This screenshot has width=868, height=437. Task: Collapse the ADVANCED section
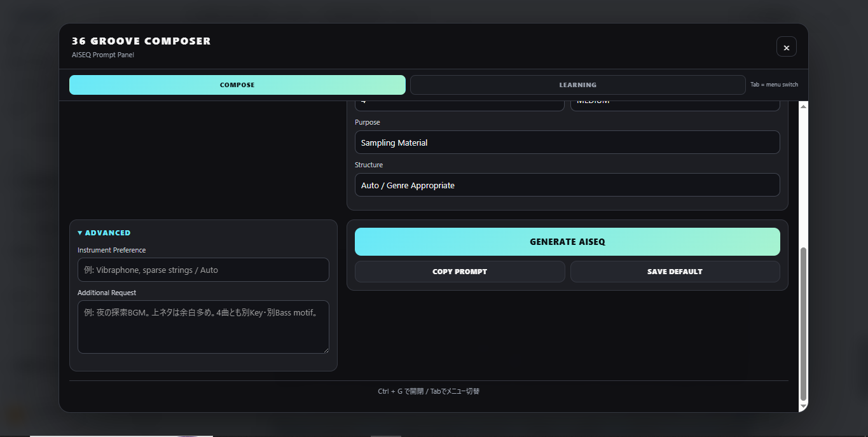(x=104, y=233)
